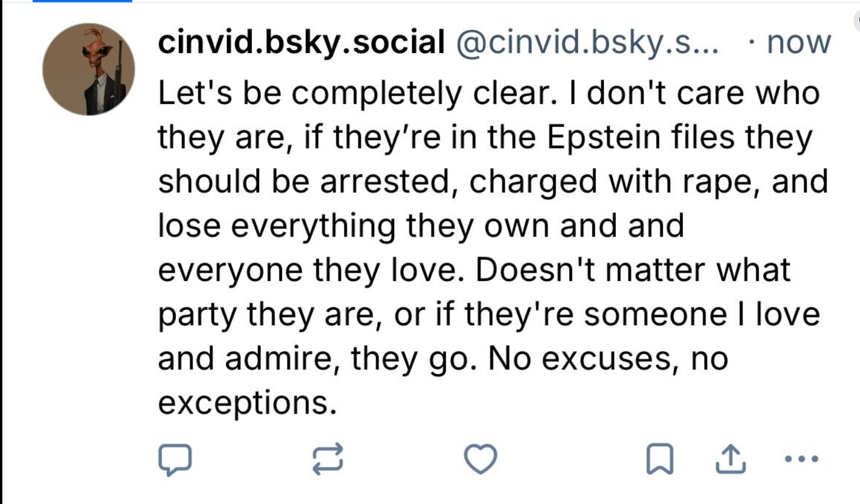
Task: Open the post via the "now" timestamp
Action: point(799,42)
